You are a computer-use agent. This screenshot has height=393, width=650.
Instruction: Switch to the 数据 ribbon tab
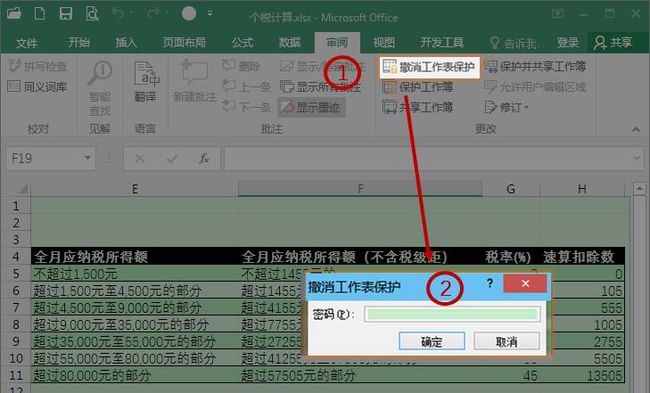point(289,42)
